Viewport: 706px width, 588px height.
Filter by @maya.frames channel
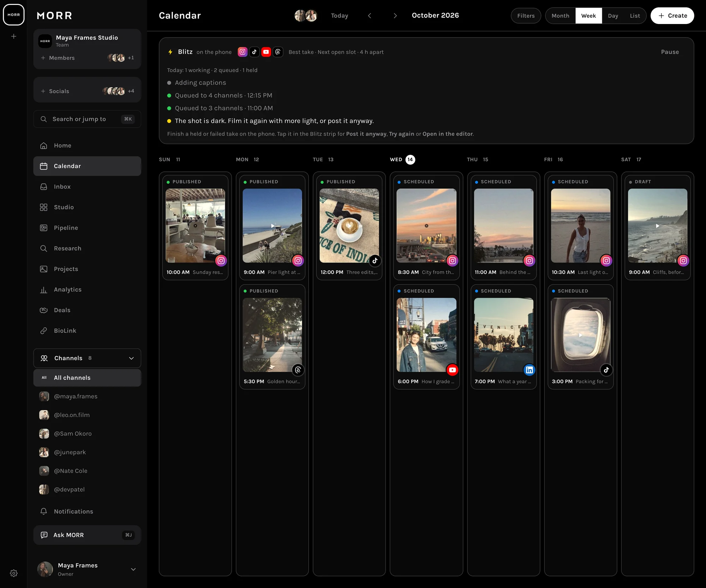point(87,396)
